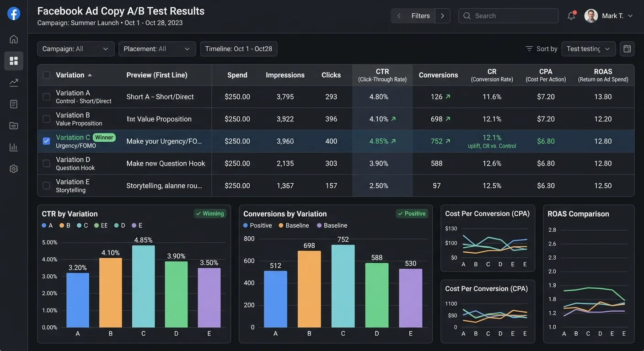Image resolution: width=644 pixels, height=351 pixels.
Task: Toggle the select-all header checkbox
Action: (46, 75)
